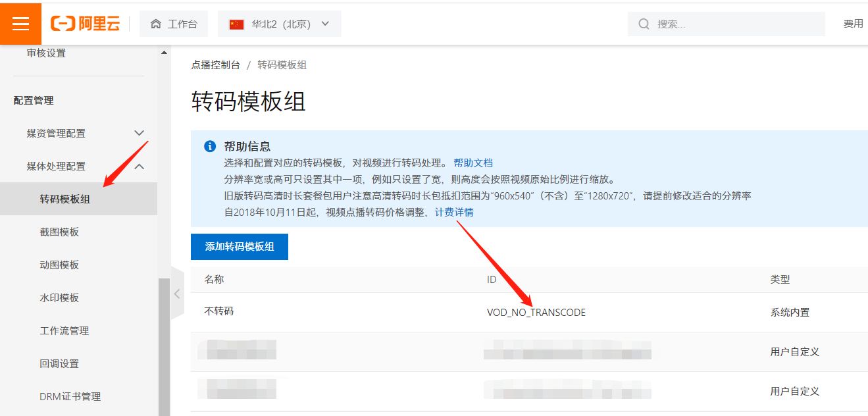Collapse the sidebar with the chevron arrow
Image resolution: width=868 pixels, height=416 pixels.
176,294
